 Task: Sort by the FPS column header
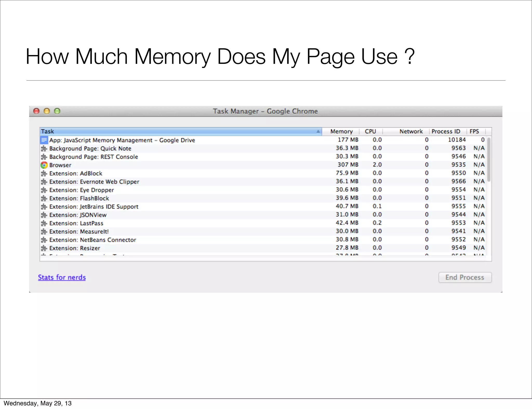coord(476,132)
